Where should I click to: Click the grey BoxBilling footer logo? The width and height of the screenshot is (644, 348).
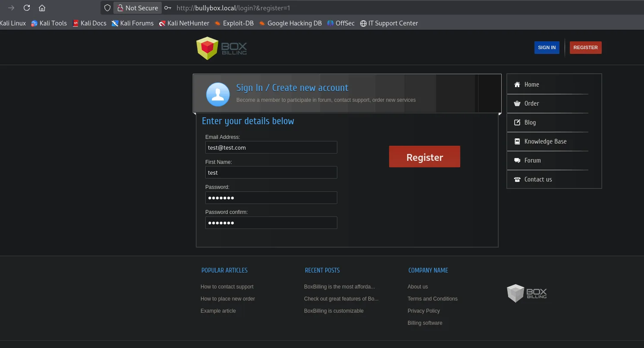[x=527, y=293]
